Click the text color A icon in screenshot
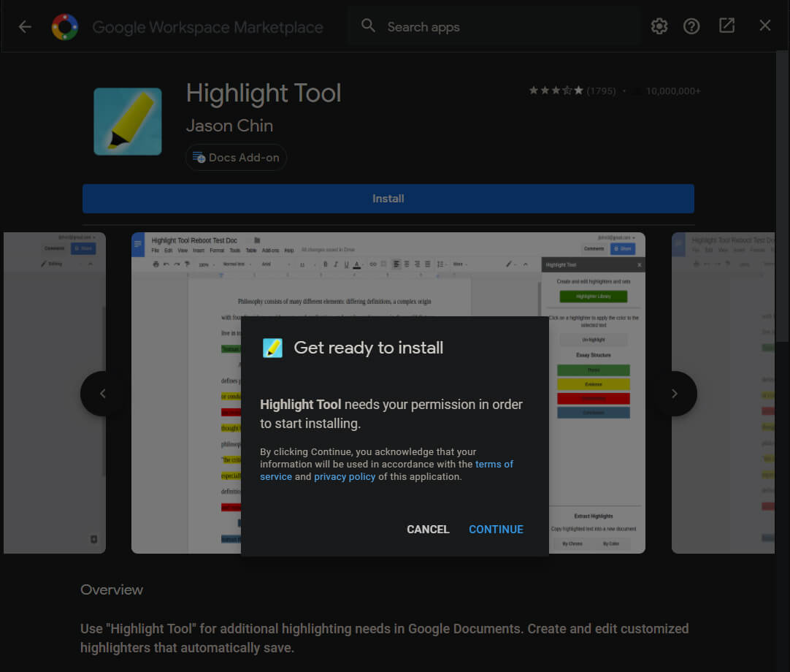 (x=357, y=264)
